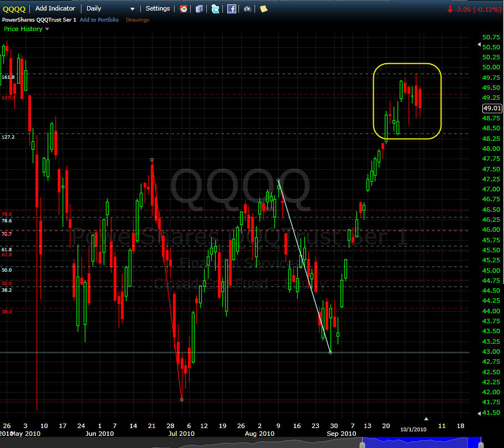Click the left arrow at top of price axis
This screenshot has height=448, width=504.
pyautogui.click(x=479, y=44)
